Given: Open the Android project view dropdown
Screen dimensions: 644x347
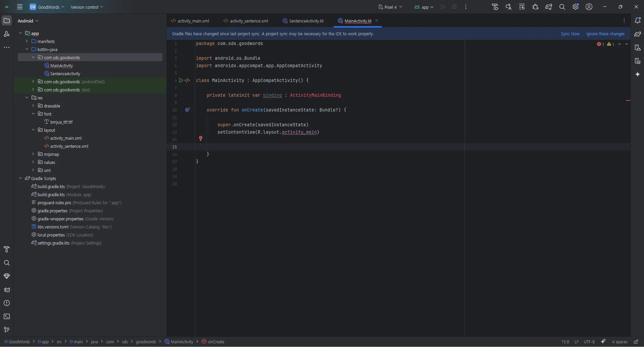Looking at the screenshot, I should tap(28, 21).
